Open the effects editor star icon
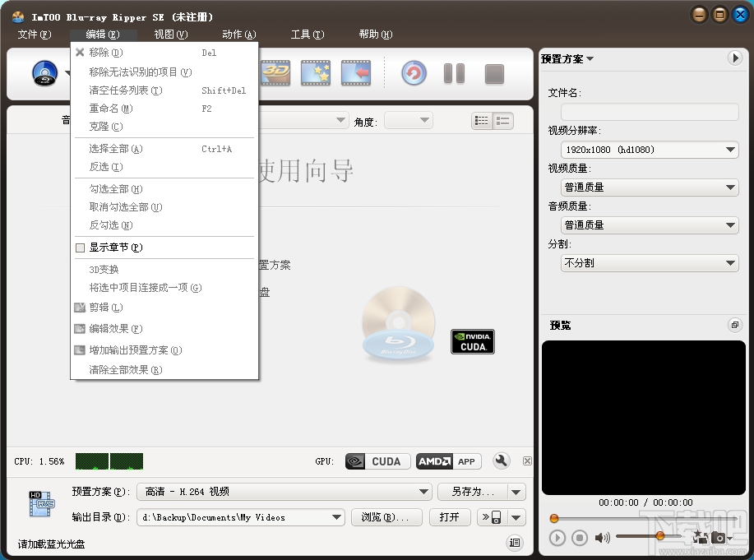This screenshot has width=754, height=560. [x=315, y=73]
